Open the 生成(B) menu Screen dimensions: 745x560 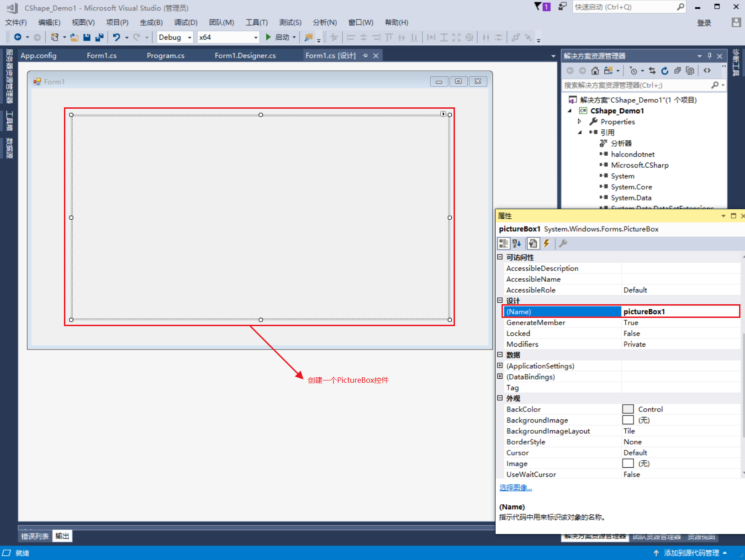tap(151, 22)
